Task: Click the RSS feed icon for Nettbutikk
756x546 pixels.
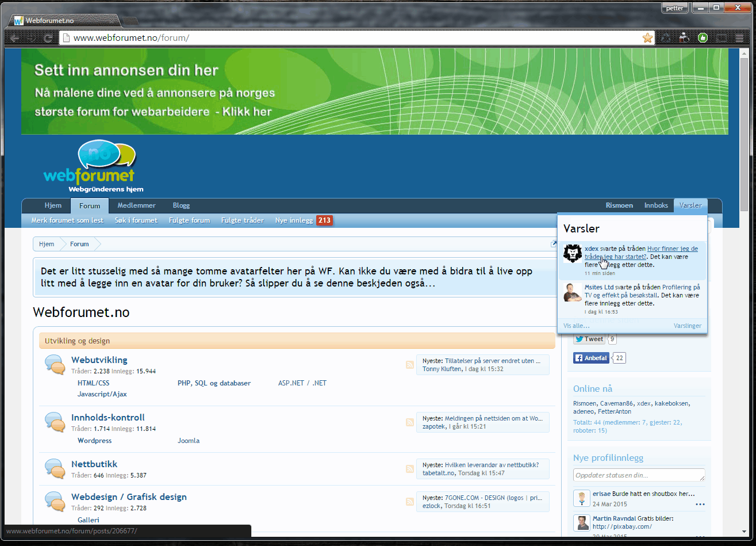Action: (409, 469)
